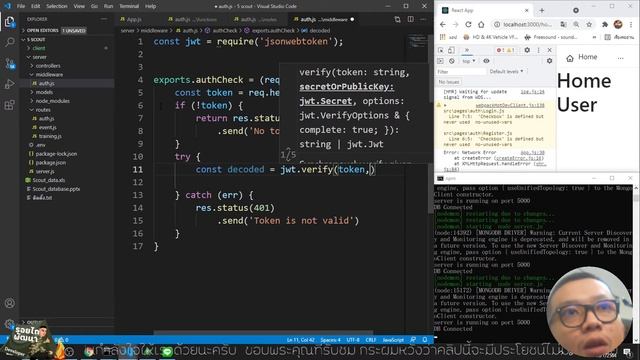Screen dimensions: 640x360
Task: Open DevTools settings gear
Action: pyautogui.click(x=527, y=50)
